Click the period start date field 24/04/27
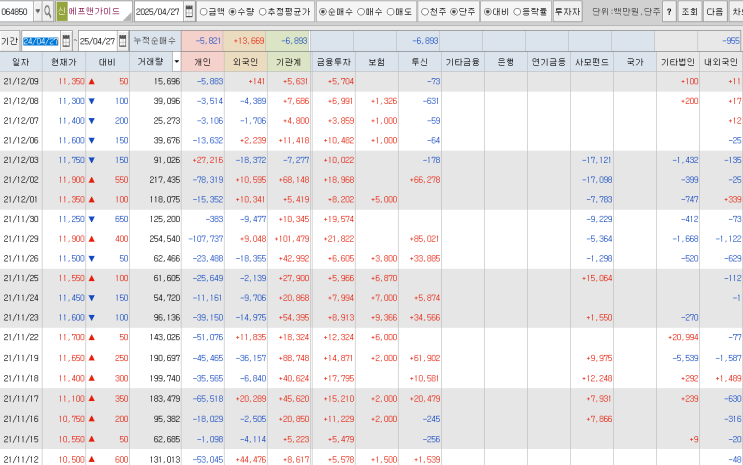The image size is (743, 465). [41, 41]
